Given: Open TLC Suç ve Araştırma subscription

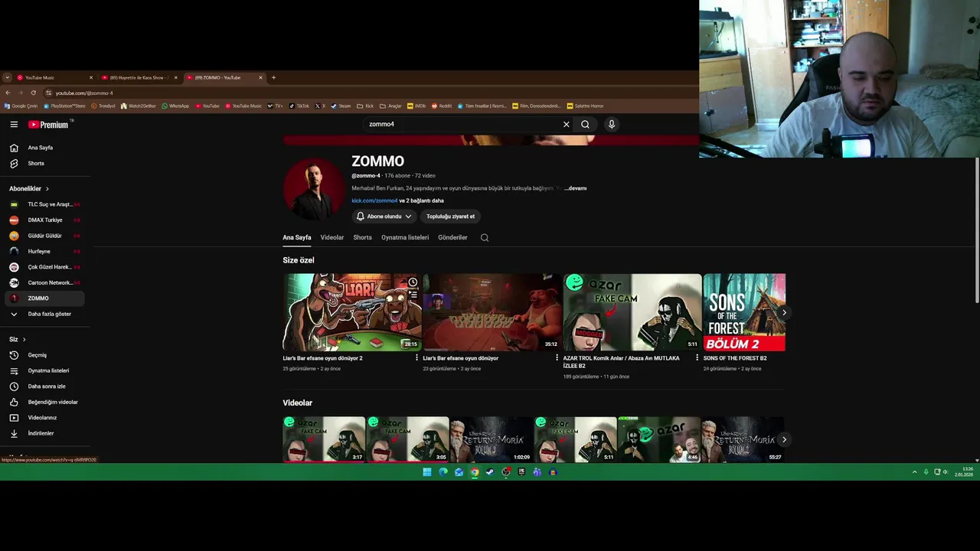Looking at the screenshot, I should click(44, 204).
